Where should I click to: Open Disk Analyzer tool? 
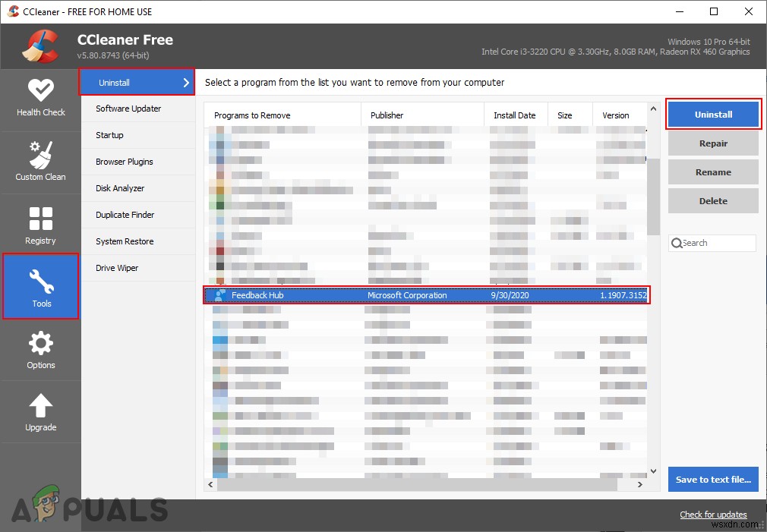pos(138,188)
